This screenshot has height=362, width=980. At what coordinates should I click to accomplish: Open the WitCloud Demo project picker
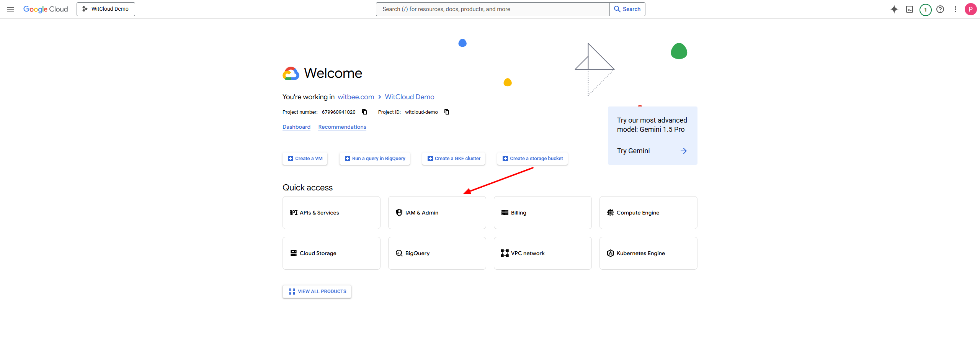coord(106,9)
